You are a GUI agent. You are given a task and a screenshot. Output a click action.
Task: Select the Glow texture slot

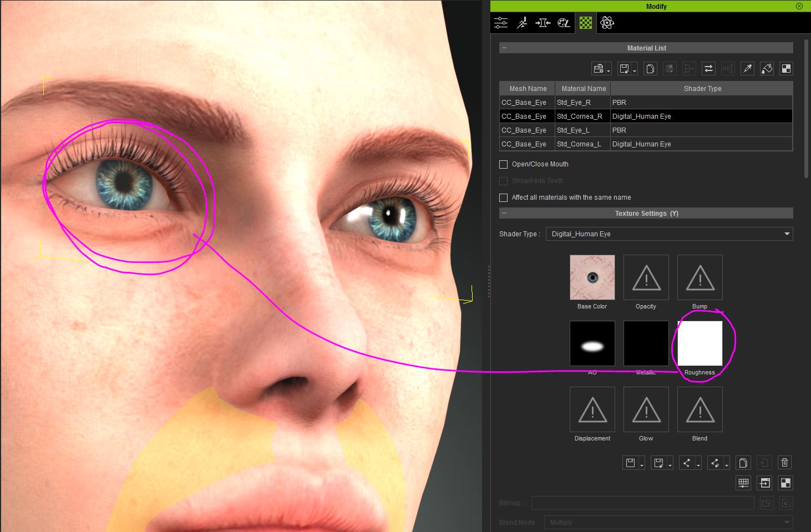(x=646, y=409)
